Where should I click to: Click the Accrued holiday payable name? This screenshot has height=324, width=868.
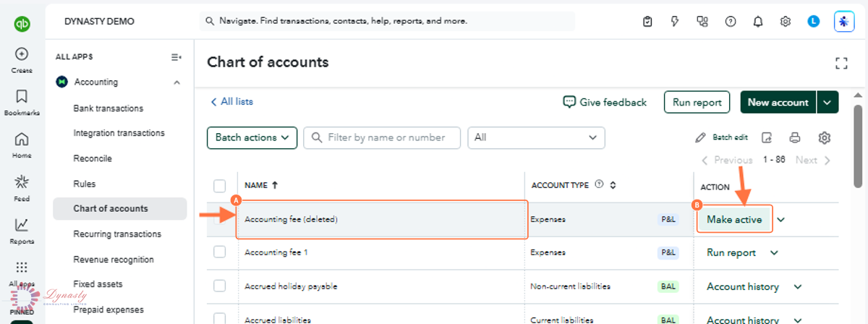291,286
